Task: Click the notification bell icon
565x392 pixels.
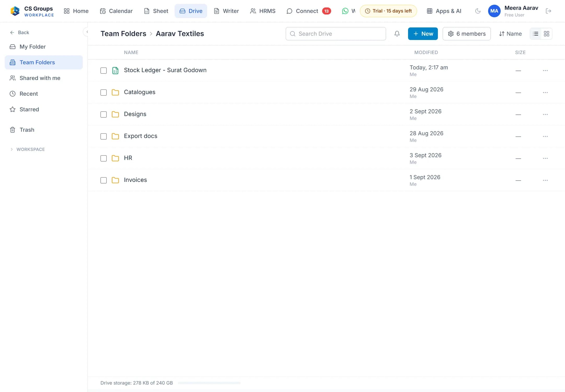Action: (x=397, y=34)
